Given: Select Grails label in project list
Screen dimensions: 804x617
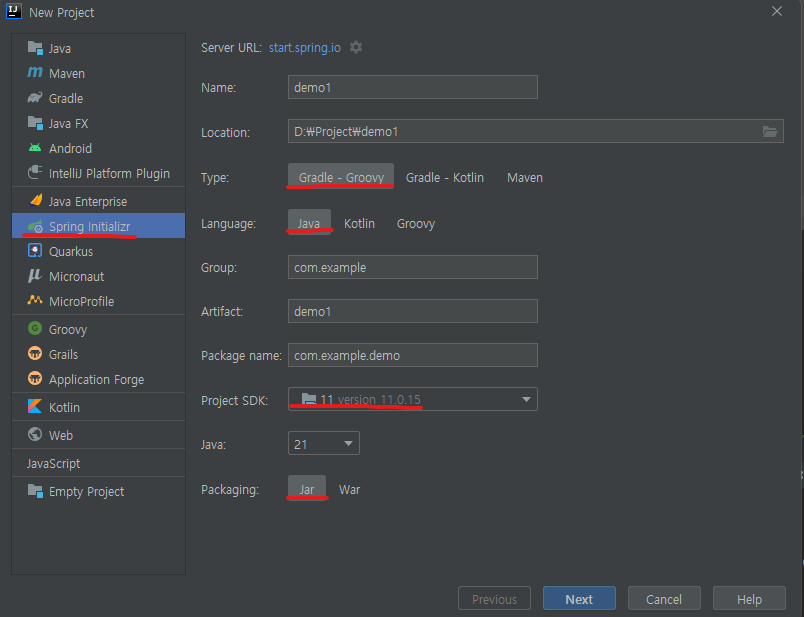Looking at the screenshot, I should click(64, 354).
